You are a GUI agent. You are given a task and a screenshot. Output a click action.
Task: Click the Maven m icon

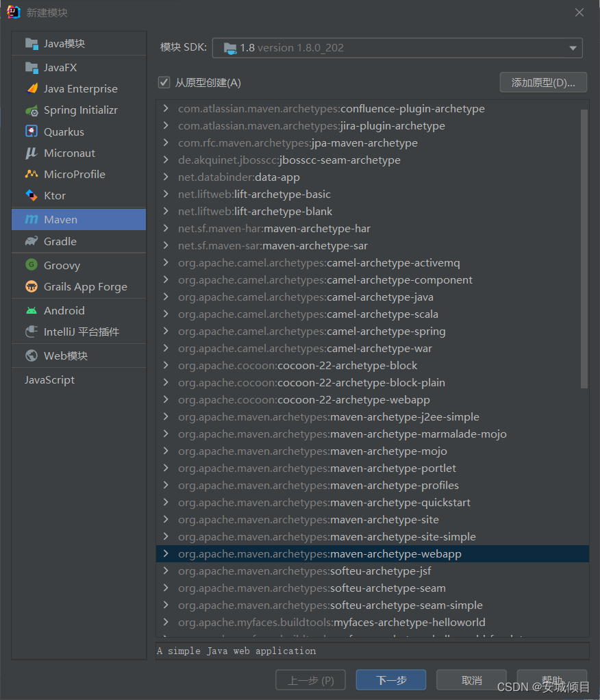pyautogui.click(x=32, y=219)
